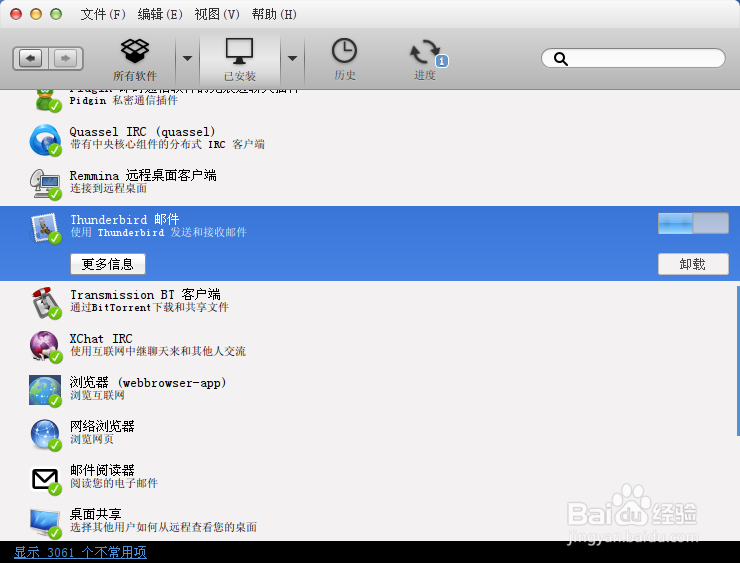740x563 pixels.
Task: Click the Thunderbird mail stamp icon
Action: (45, 228)
